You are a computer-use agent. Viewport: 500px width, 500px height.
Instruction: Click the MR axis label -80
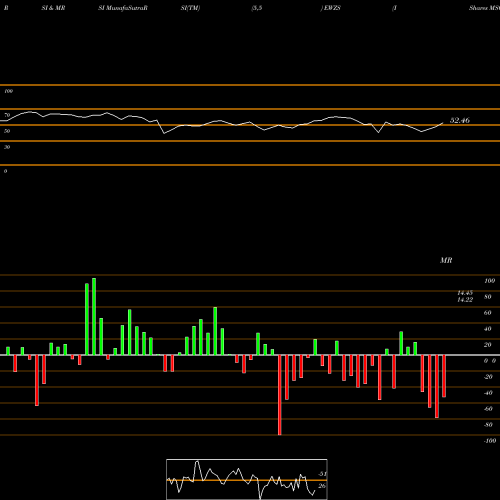pos(488,425)
